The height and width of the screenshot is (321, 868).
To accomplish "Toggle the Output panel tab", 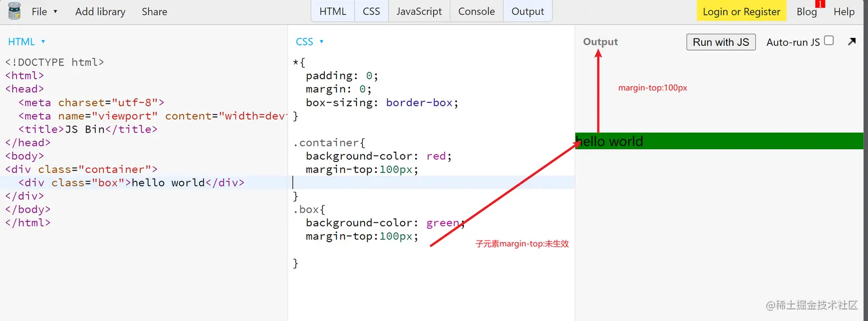I will click(528, 11).
